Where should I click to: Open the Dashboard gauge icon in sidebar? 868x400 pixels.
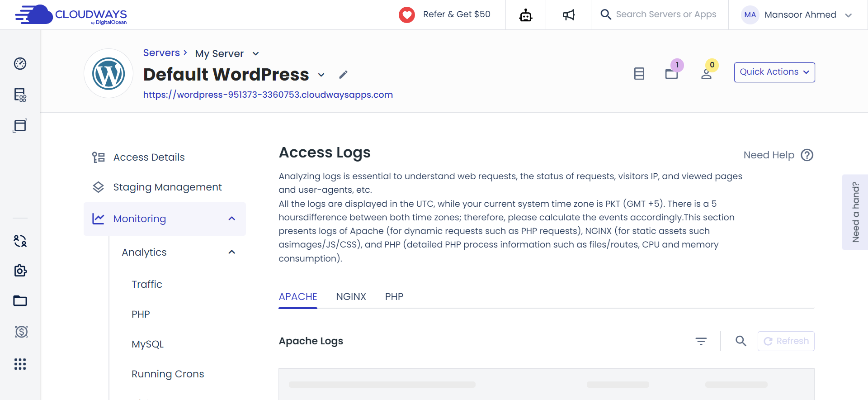coord(20,63)
